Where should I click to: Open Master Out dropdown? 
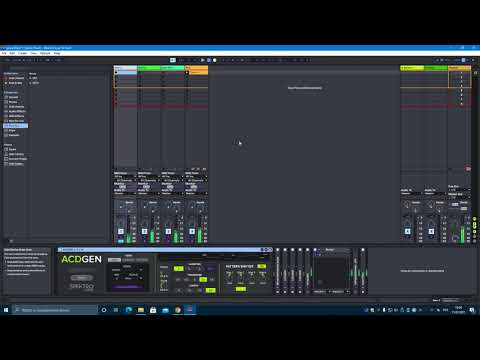[460, 197]
